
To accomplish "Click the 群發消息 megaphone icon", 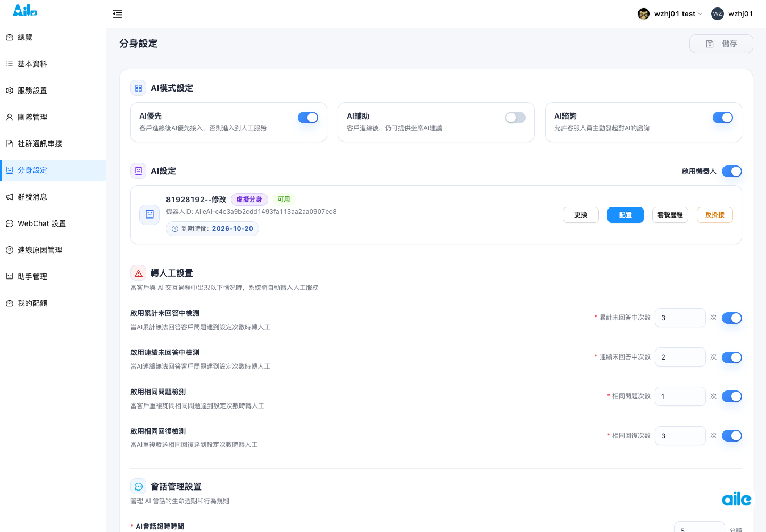I will coord(10,197).
